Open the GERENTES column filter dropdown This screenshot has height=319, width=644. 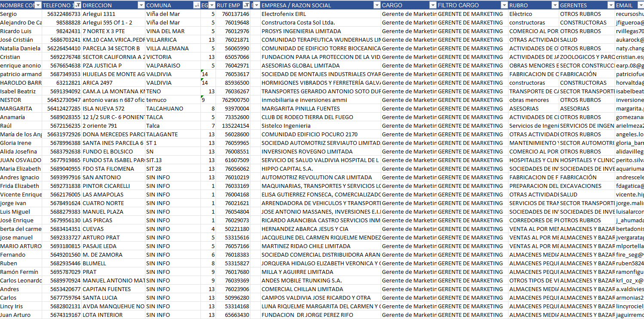pyautogui.click(x=611, y=5)
